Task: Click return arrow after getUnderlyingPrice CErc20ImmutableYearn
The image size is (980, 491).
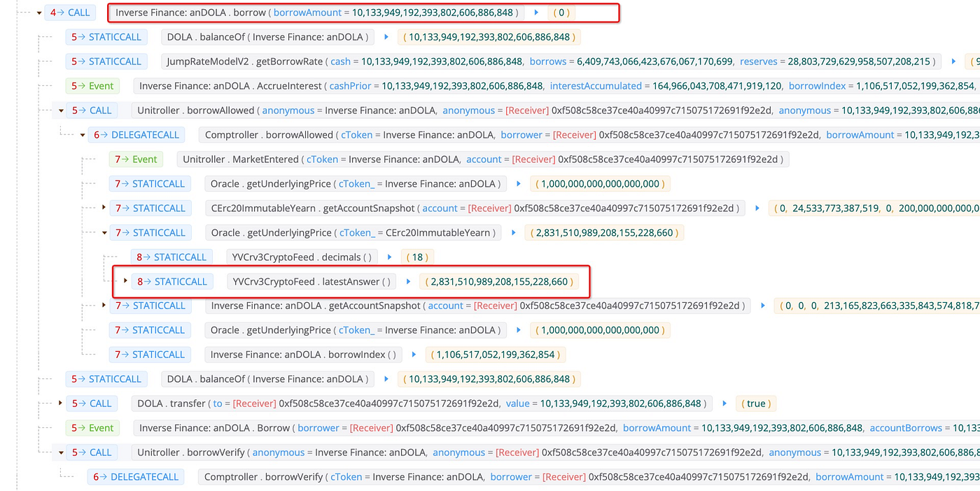Action: (513, 233)
